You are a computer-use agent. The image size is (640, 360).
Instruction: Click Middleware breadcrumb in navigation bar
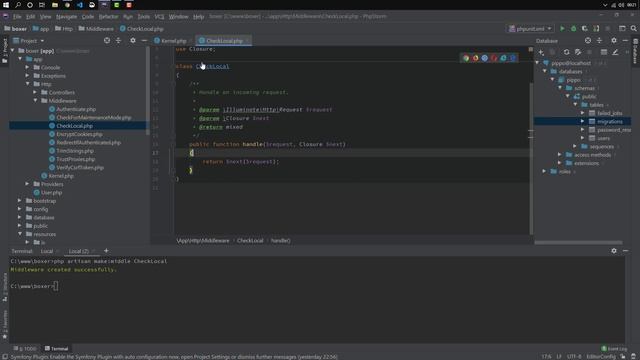(96, 29)
